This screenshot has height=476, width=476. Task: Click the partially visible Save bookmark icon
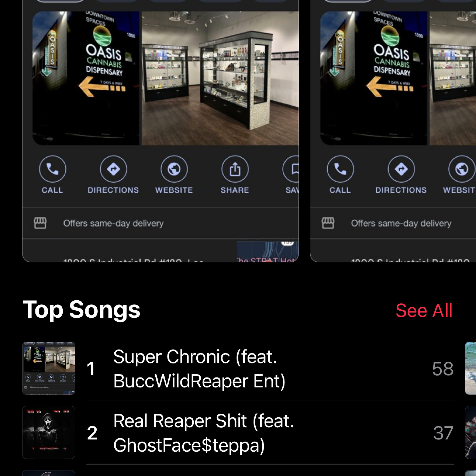(291, 169)
